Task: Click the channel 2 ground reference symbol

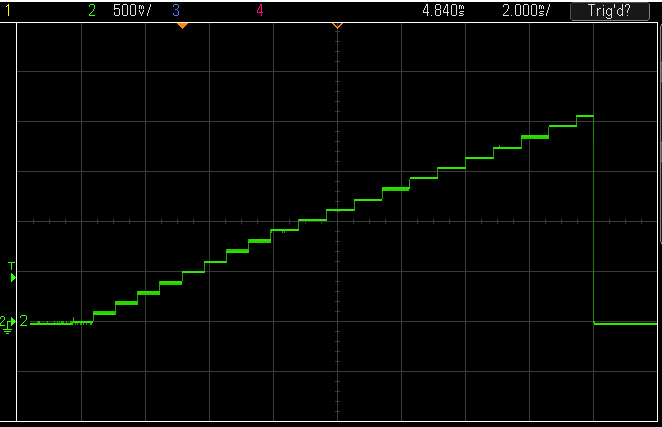Action: click(x=7, y=324)
